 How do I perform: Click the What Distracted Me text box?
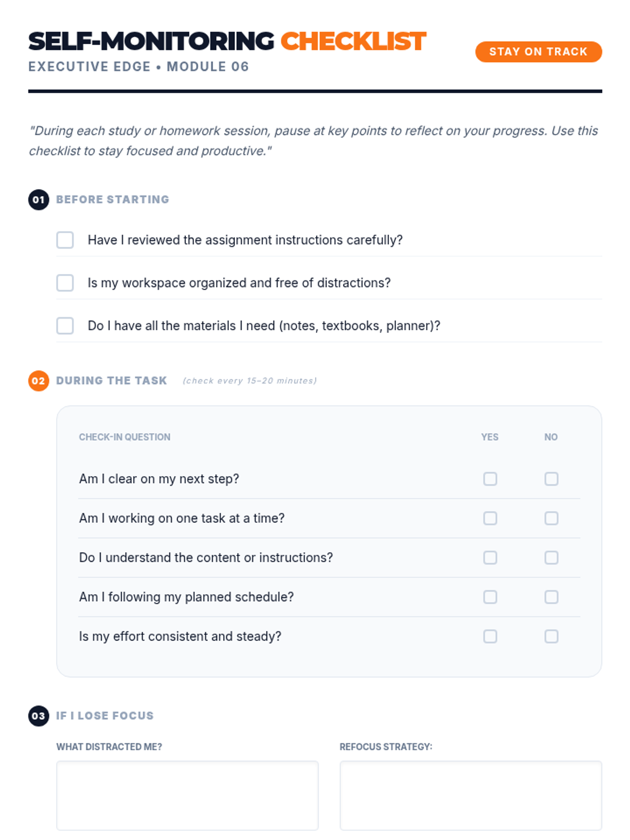point(187,795)
